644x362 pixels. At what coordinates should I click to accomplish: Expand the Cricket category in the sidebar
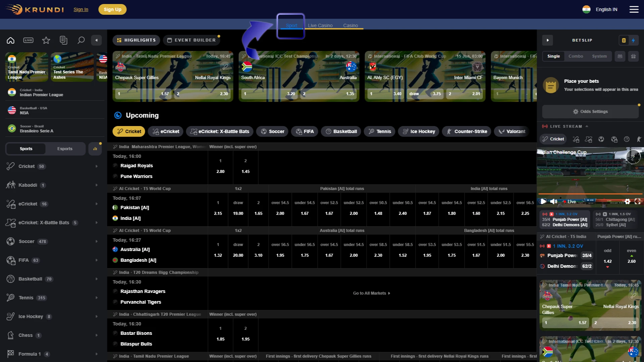coord(97,166)
